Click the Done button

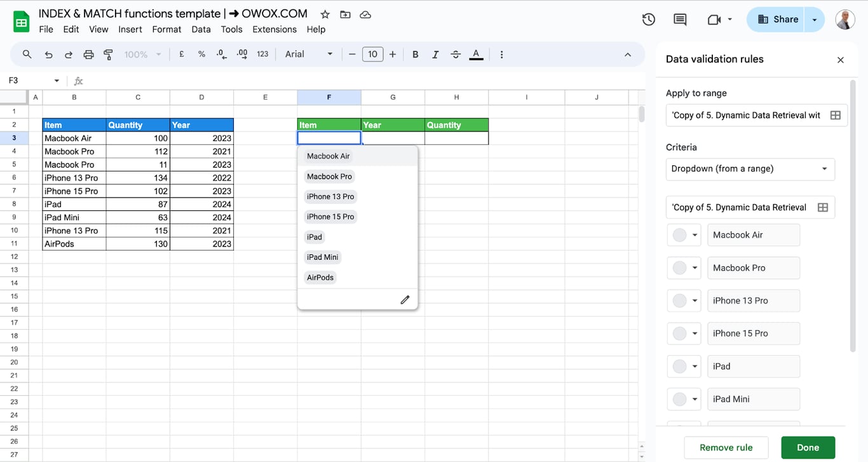coord(808,447)
